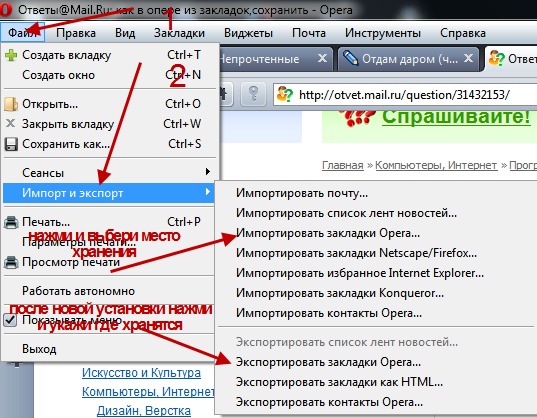Select Импортировать почту...
The width and height of the screenshot is (537, 418).
[375, 193]
